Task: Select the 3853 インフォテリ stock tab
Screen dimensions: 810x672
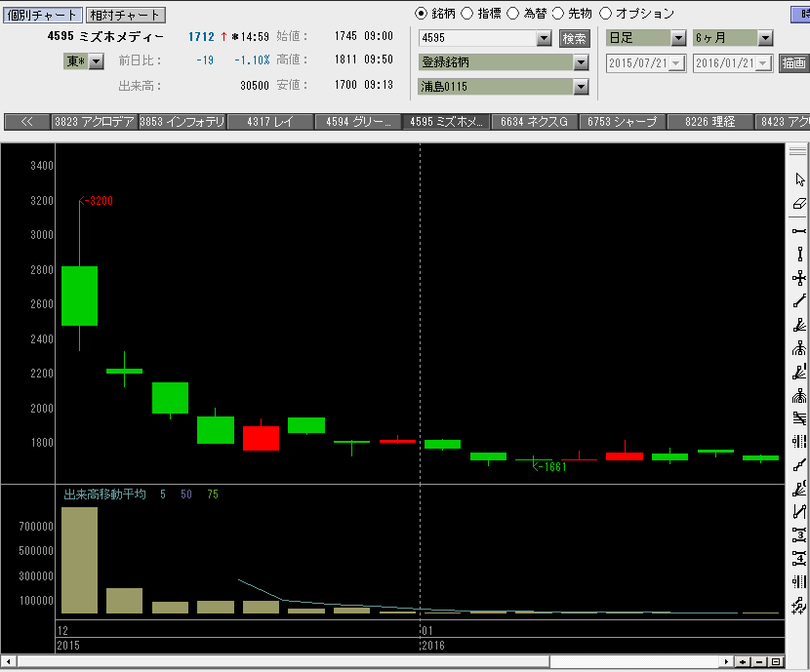Action: 182,122
